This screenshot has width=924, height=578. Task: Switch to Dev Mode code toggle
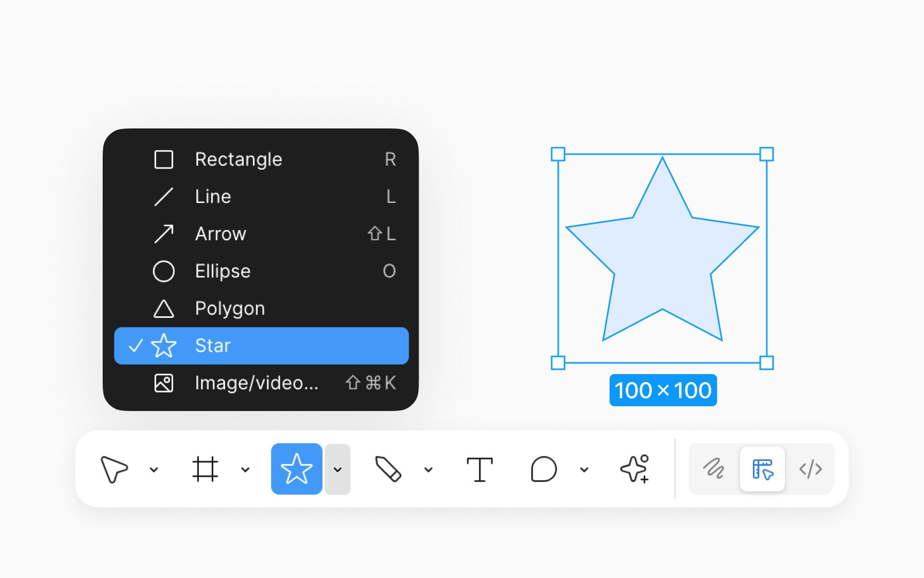click(811, 469)
